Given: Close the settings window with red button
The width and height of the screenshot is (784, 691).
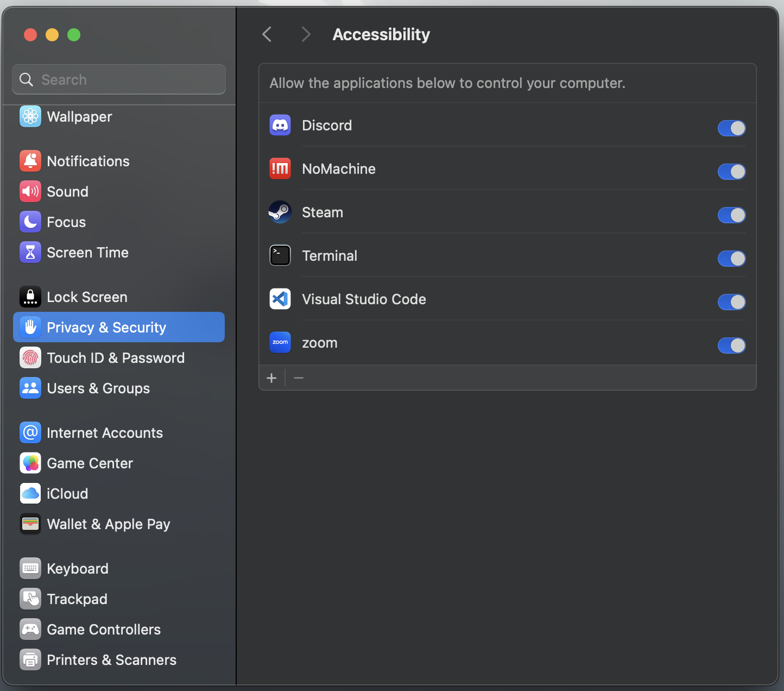Looking at the screenshot, I should (30, 35).
